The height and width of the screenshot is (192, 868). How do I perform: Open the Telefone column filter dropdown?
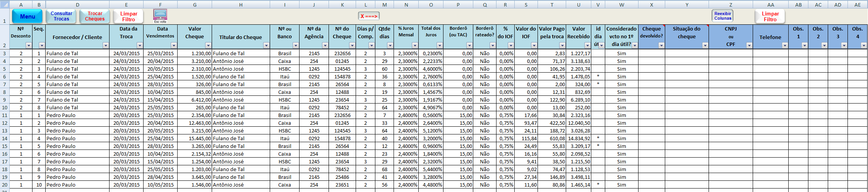point(785,46)
